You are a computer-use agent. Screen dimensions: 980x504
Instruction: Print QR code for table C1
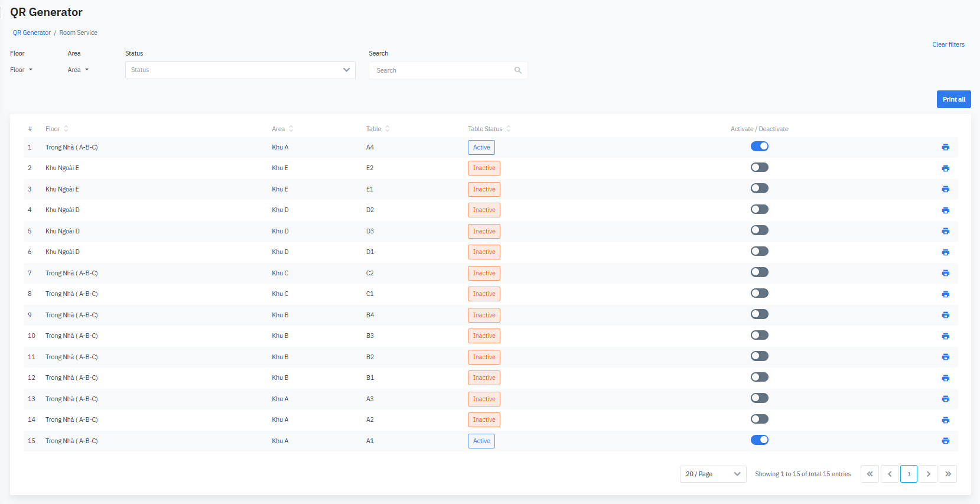coord(945,294)
